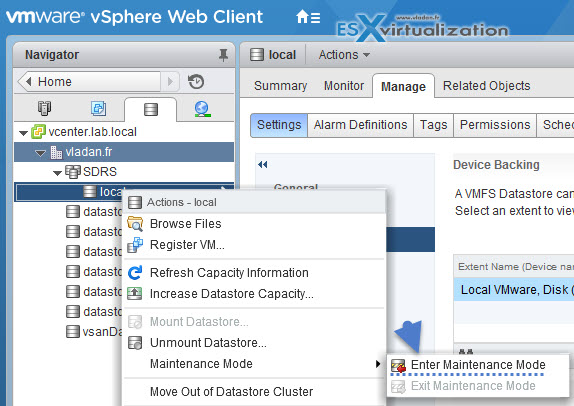
Task: Click the forward arrow next to Home
Action: [x=170, y=81]
